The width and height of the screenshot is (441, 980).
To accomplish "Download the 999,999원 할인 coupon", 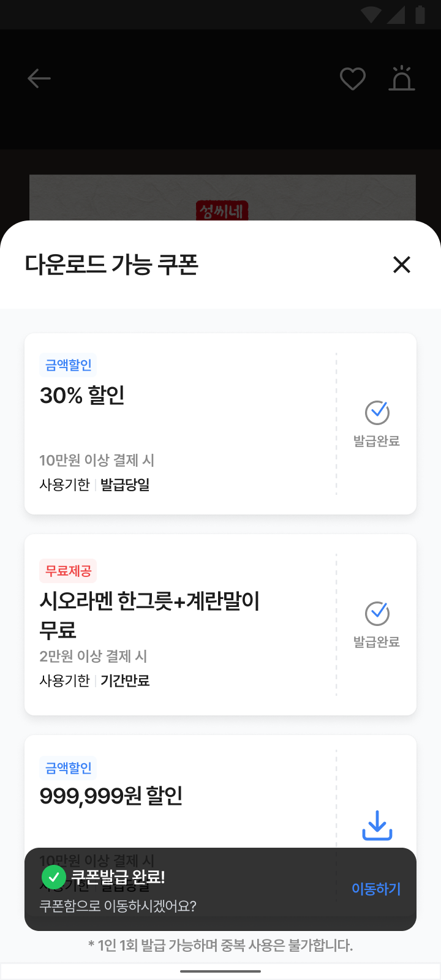I will [x=377, y=825].
